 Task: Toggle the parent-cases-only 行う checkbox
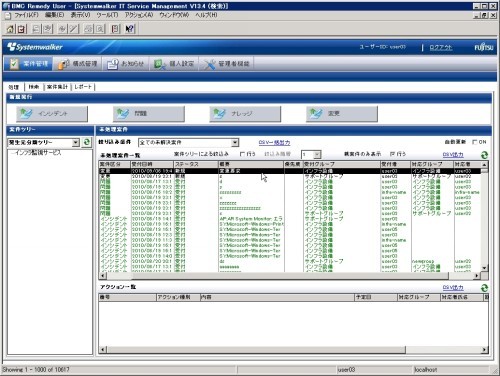click(392, 154)
